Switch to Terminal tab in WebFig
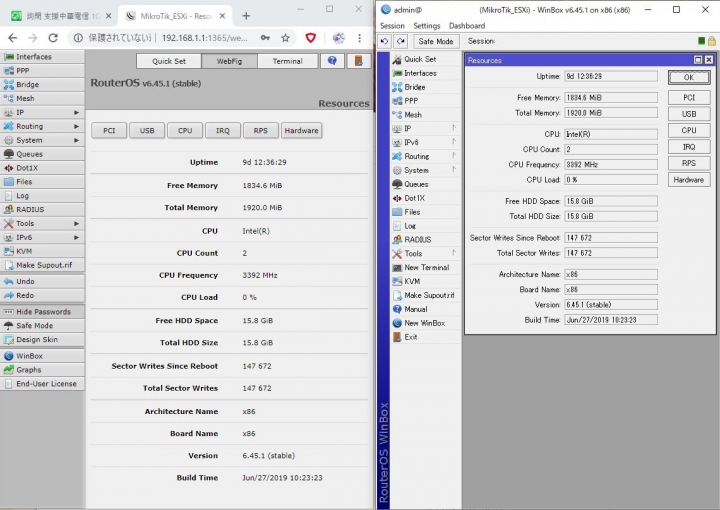Image resolution: width=720 pixels, height=510 pixels. coord(287,61)
